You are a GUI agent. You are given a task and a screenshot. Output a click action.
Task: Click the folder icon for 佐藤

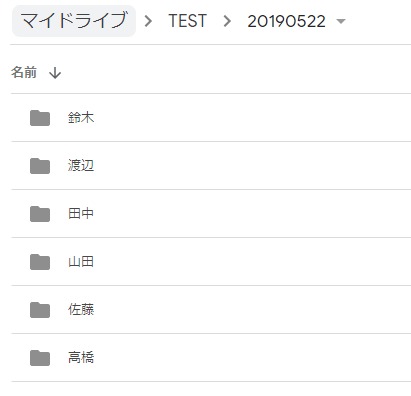tap(40, 310)
